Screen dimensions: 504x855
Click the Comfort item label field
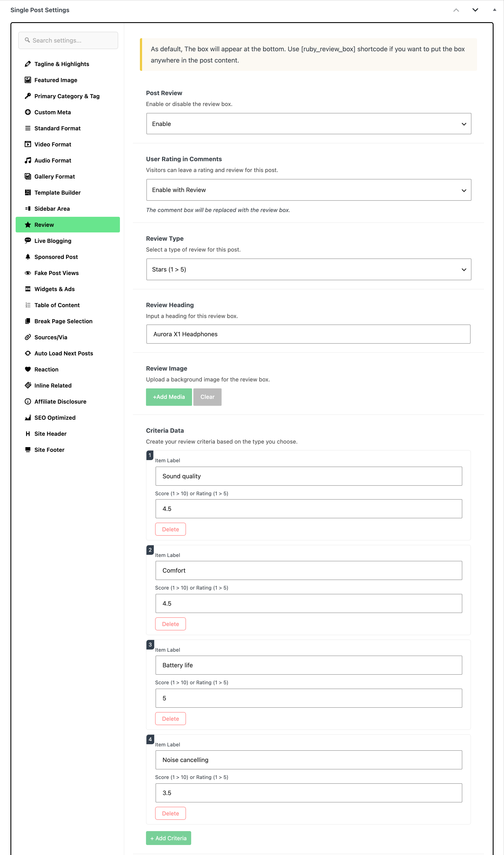(309, 570)
